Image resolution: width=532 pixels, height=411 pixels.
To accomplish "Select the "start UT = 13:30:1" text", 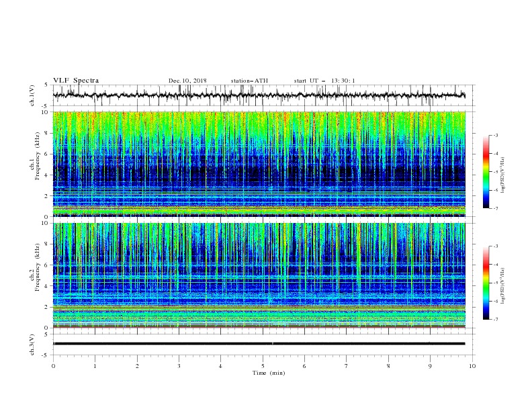I will [324, 81].
